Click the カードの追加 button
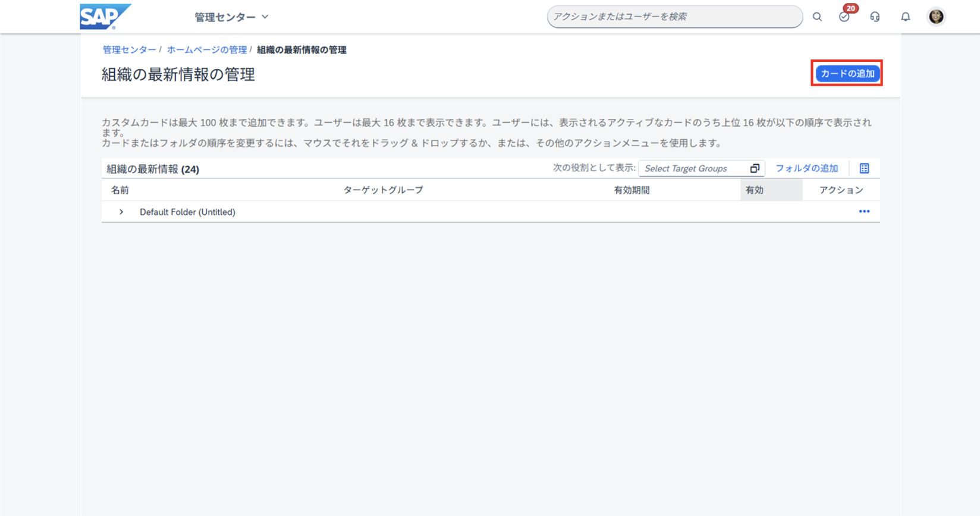Screen dimensions: 980x516 (847, 74)
